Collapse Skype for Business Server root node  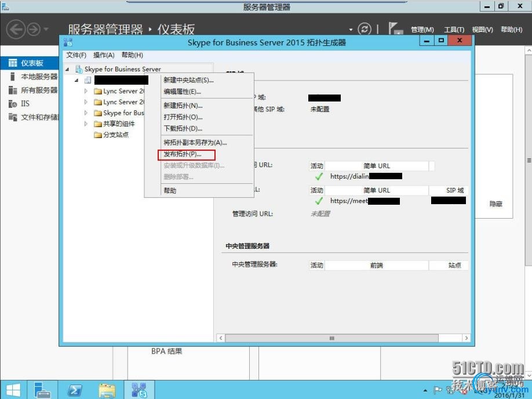[x=67, y=69]
